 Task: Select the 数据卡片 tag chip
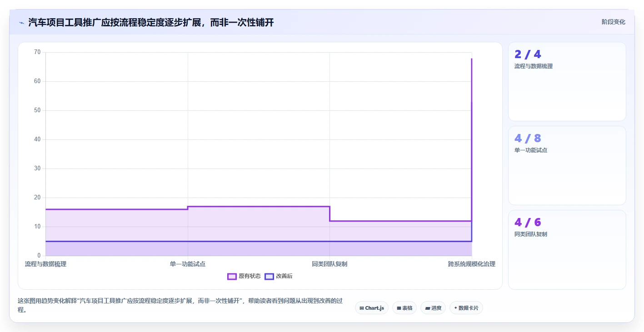click(x=466, y=308)
